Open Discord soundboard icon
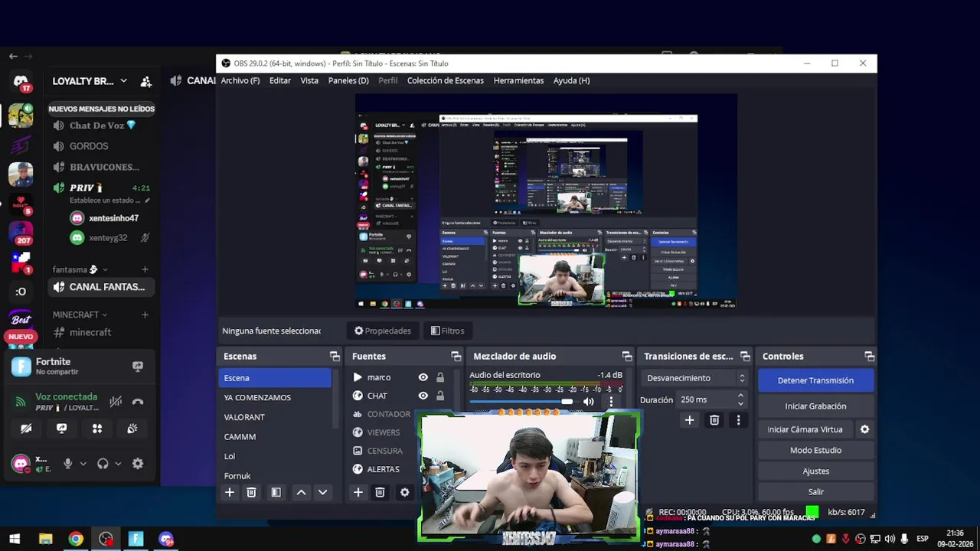This screenshot has width=980, height=551. point(132,429)
